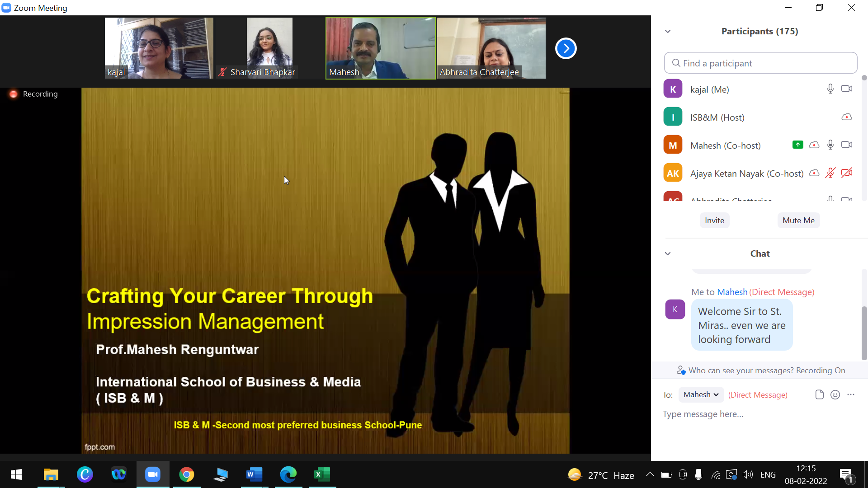The width and height of the screenshot is (868, 488).
Task: Open Chrome from the taskbar
Action: tap(186, 474)
